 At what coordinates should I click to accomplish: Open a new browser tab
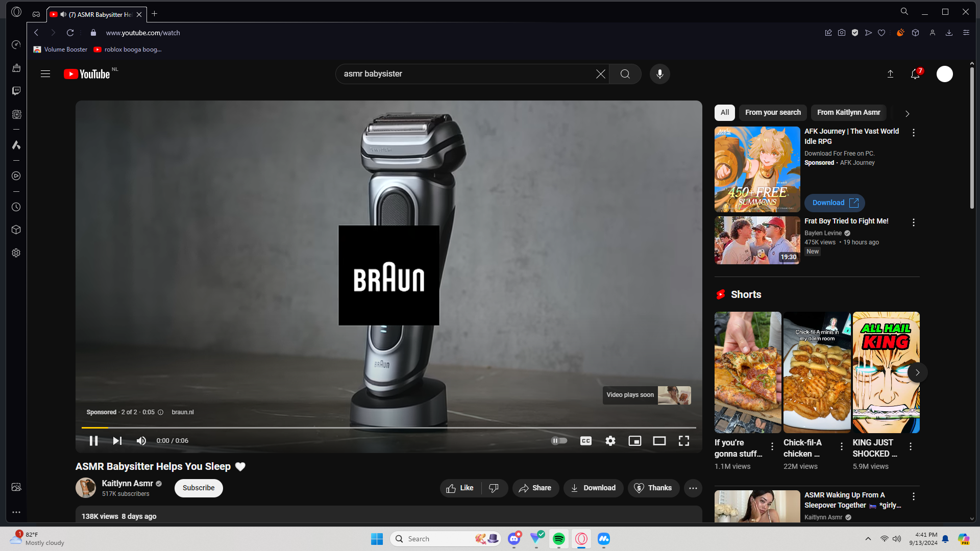click(x=154, y=14)
